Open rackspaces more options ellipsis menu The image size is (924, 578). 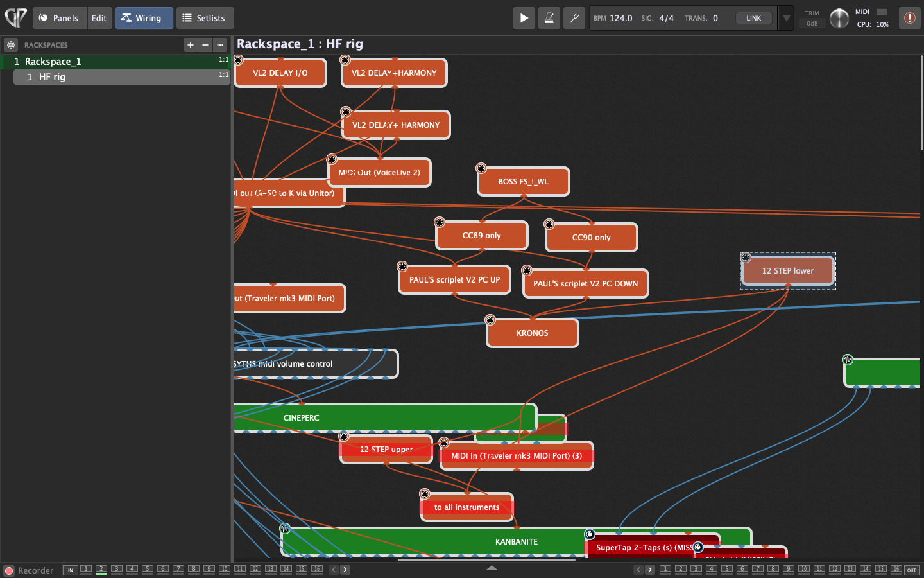pyautogui.click(x=220, y=45)
